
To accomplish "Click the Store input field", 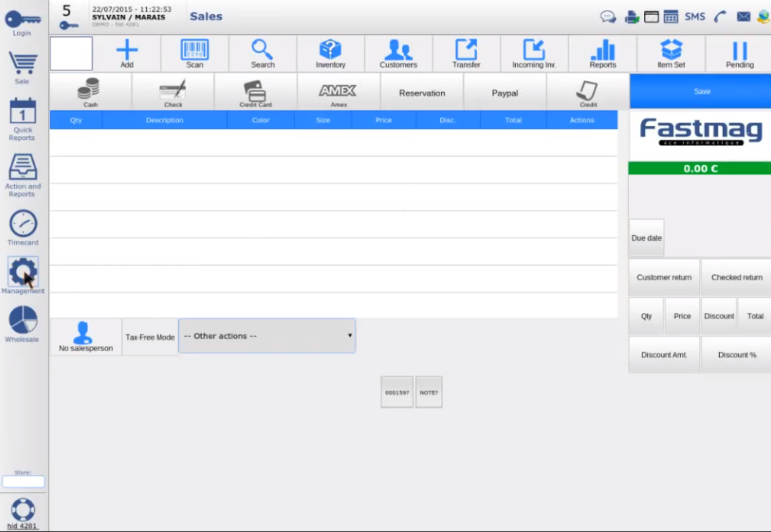I will tap(23, 482).
